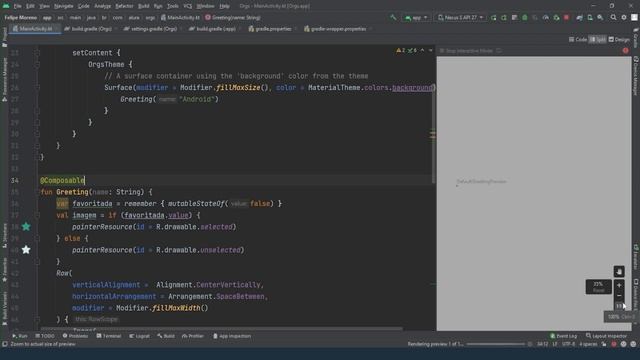The height and width of the screenshot is (360, 640).
Task: Open the VCS menu
Action: point(187,6)
